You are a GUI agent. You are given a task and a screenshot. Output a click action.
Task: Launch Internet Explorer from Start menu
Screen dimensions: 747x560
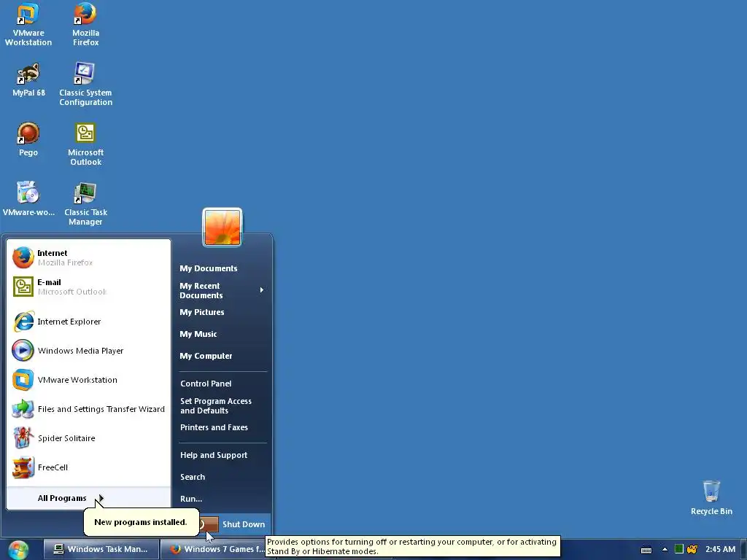(x=88, y=322)
